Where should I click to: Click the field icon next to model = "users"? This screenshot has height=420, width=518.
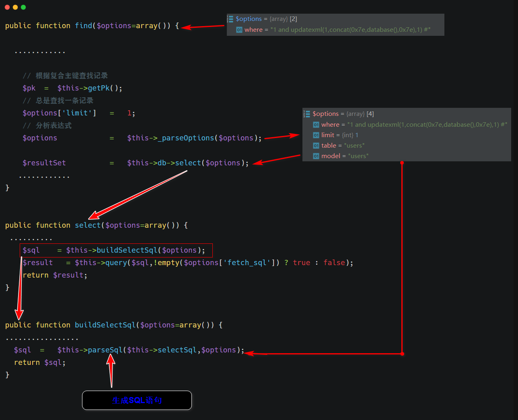pos(316,156)
